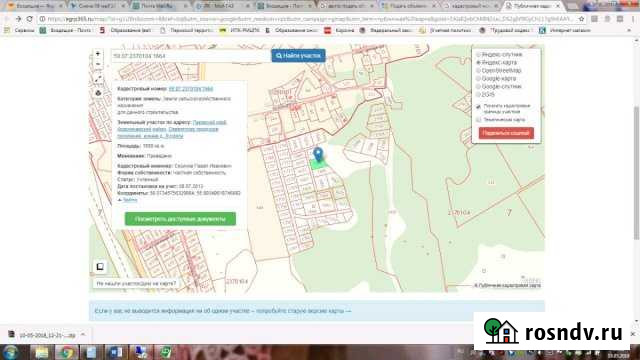Screen dimensions: 640x360
Task: Click the Найти участок search button
Action: coord(298,56)
